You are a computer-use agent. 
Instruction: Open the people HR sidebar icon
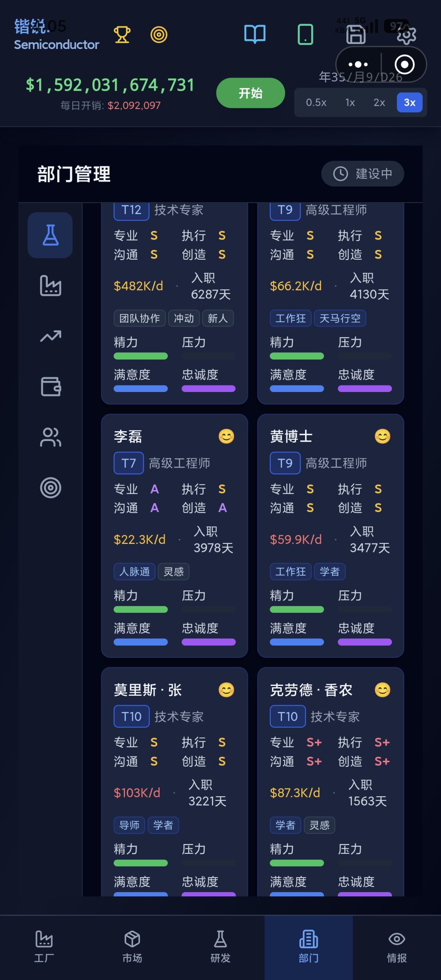(x=50, y=437)
